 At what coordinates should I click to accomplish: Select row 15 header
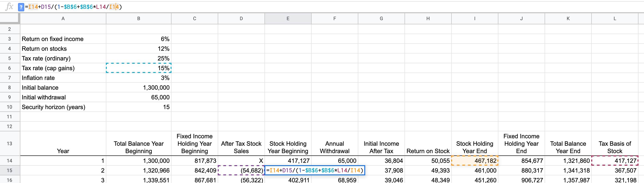coord(9,170)
